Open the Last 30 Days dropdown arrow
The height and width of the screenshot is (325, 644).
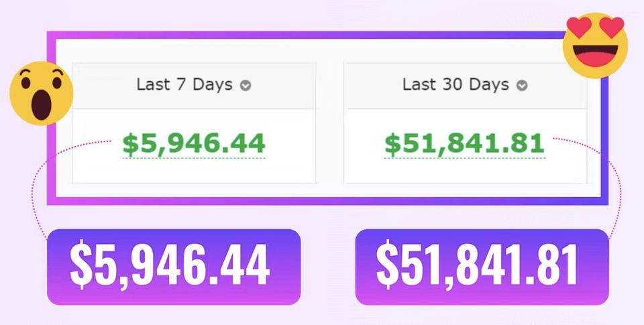click(x=522, y=86)
